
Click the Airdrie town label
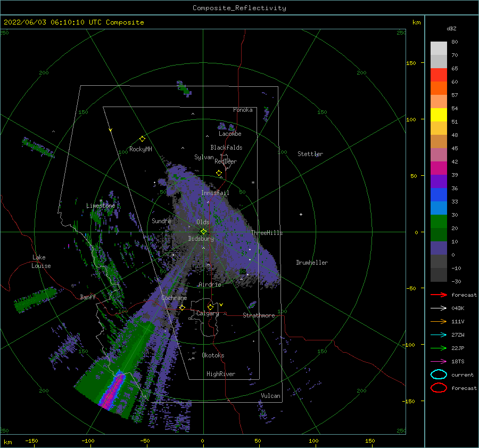(x=210, y=284)
